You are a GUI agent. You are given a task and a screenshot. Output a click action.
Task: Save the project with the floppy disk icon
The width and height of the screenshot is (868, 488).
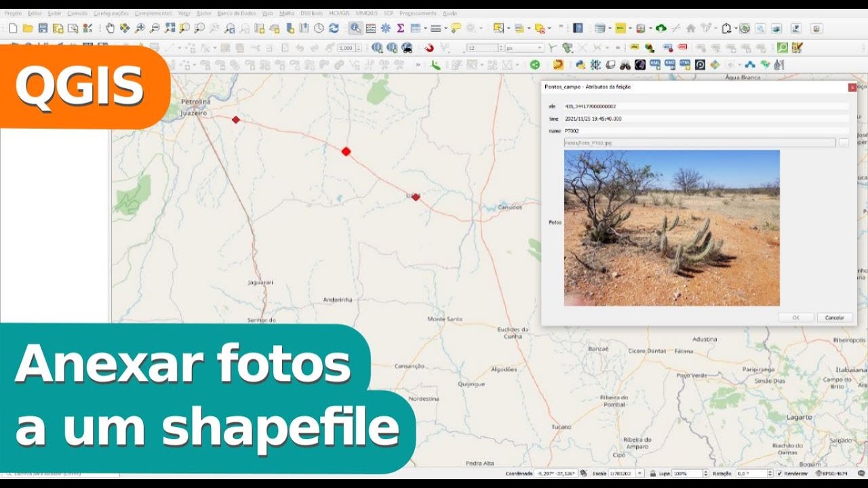tap(43, 28)
